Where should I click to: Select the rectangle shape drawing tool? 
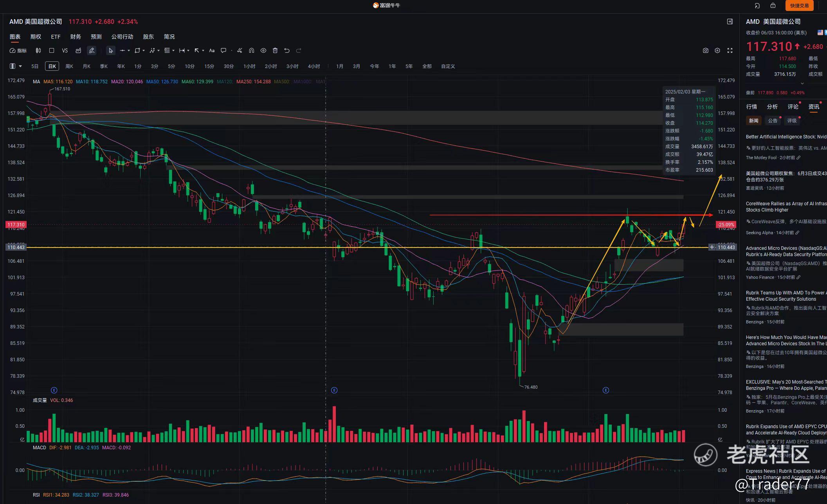pyautogui.click(x=137, y=50)
